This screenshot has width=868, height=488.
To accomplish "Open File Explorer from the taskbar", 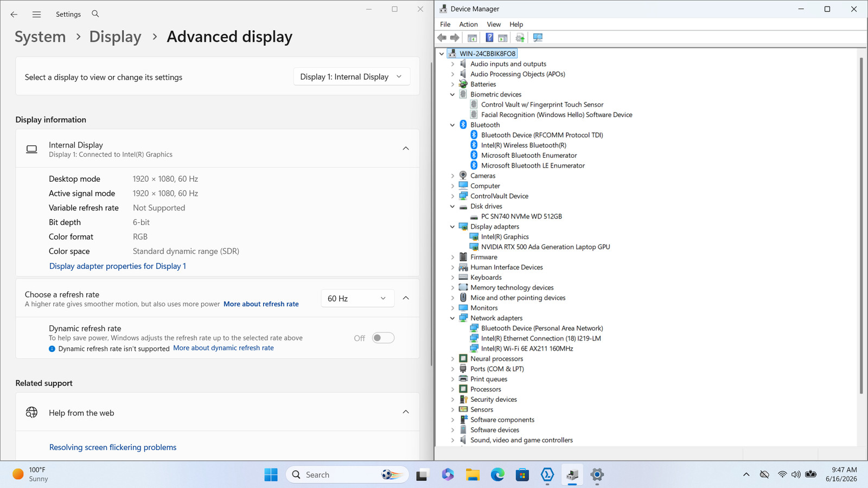I will (473, 474).
